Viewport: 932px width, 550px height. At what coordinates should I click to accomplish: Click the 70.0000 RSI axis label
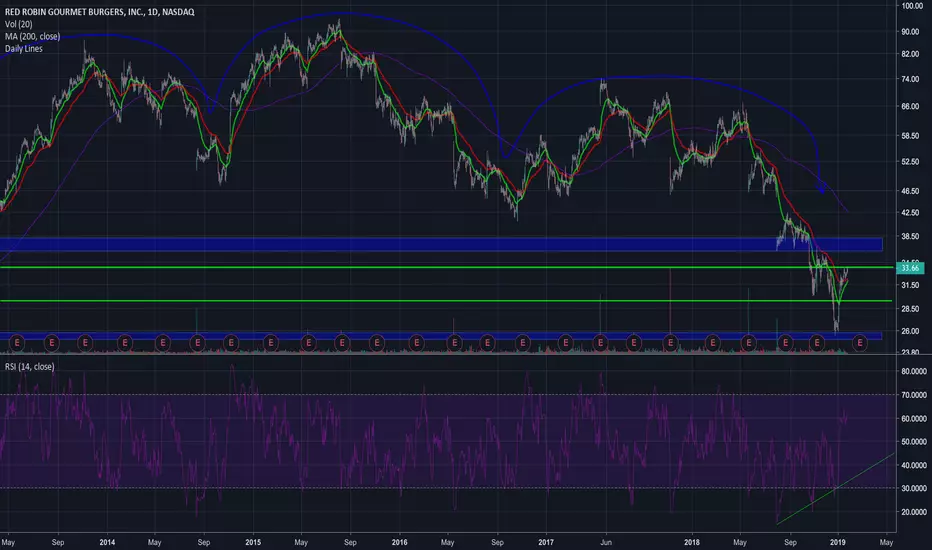(914, 395)
